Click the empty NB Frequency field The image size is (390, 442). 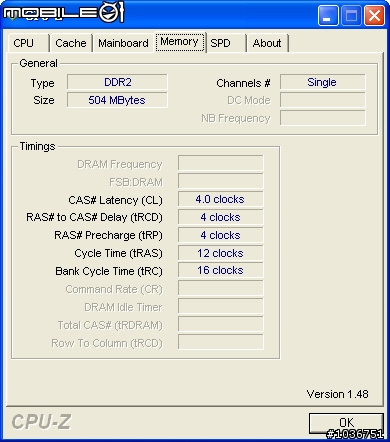coord(323,118)
